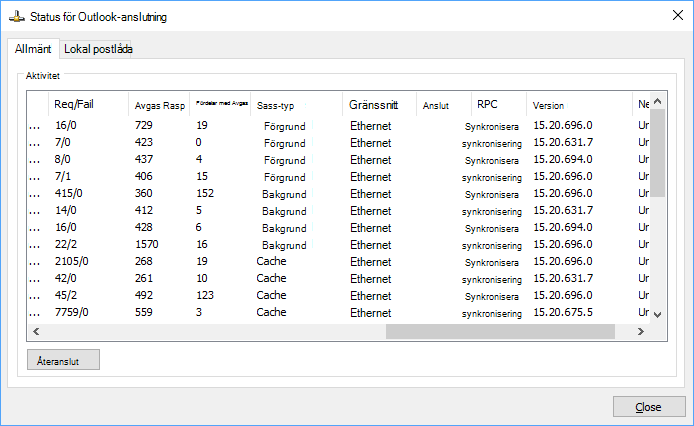Select the row with Req/Fail 16/0 and 729
694x426 pixels.
click(x=339, y=126)
